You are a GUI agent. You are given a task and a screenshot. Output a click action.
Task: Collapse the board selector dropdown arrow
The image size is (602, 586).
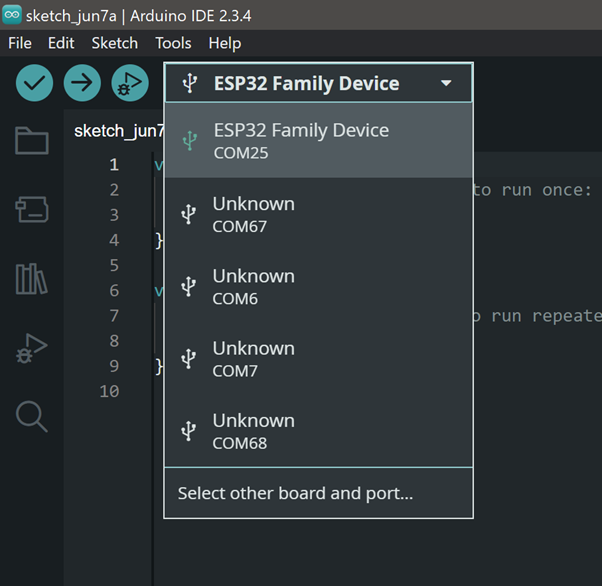446,83
